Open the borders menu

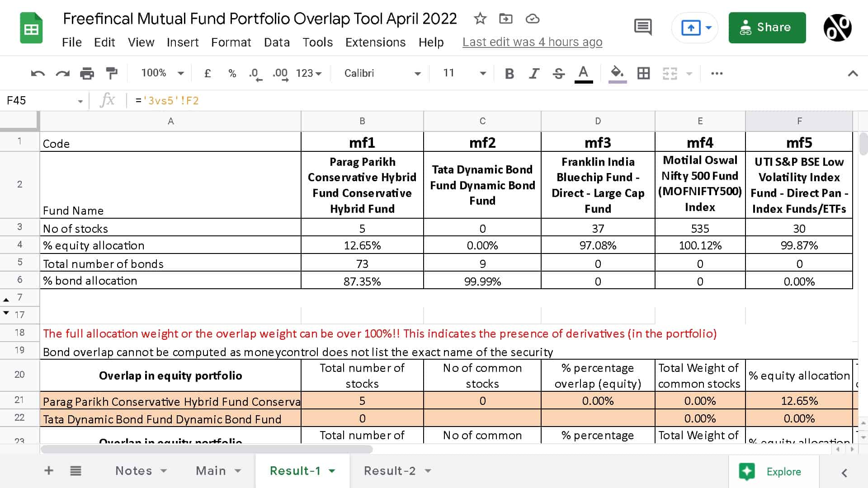click(643, 73)
